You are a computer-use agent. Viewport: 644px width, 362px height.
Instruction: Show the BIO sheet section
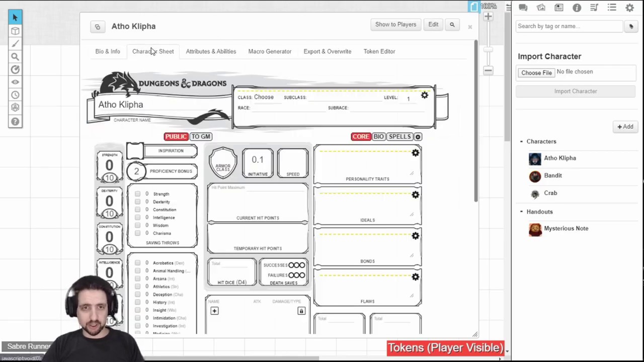(379, 137)
